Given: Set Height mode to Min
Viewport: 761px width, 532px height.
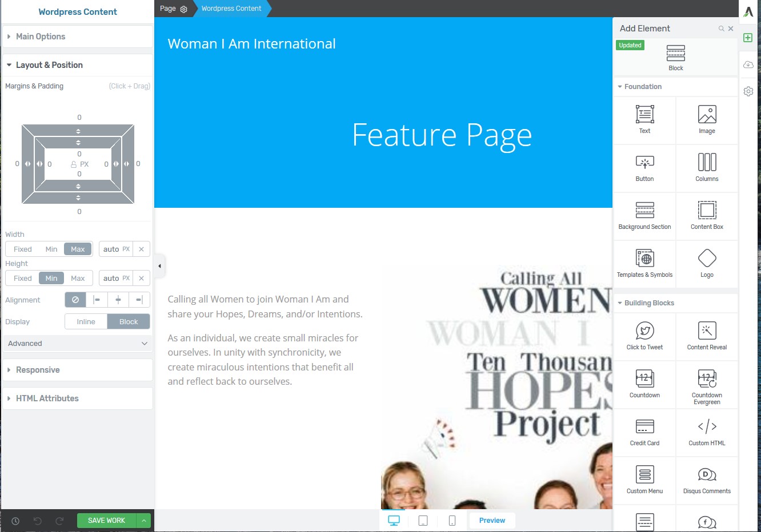Looking at the screenshot, I should (x=51, y=279).
